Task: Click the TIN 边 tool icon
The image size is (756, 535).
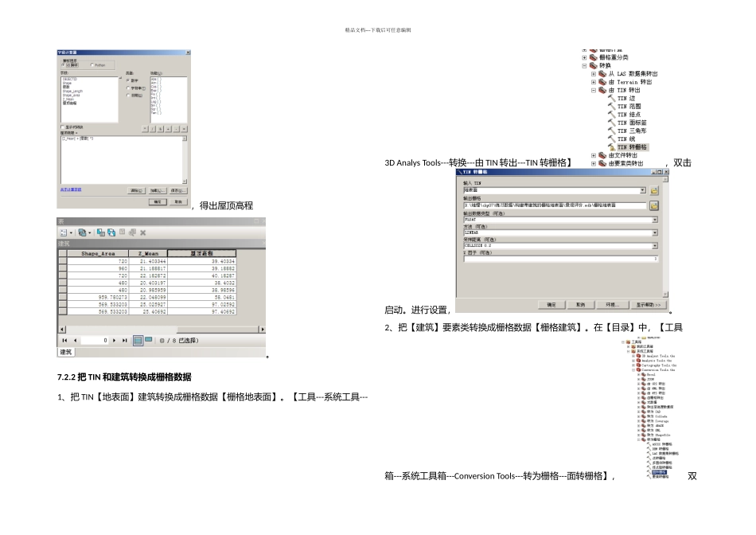Action: coord(611,98)
